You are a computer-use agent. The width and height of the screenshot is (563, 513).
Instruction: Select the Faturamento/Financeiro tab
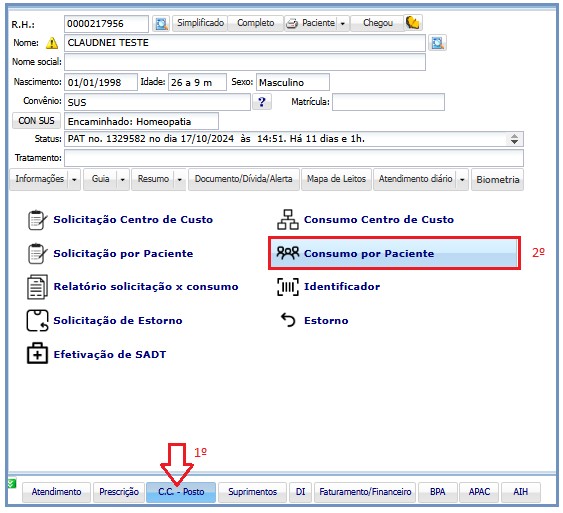coord(365,492)
